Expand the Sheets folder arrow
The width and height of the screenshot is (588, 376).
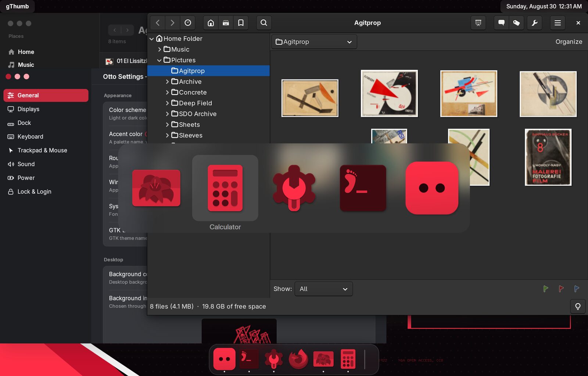pyautogui.click(x=167, y=124)
